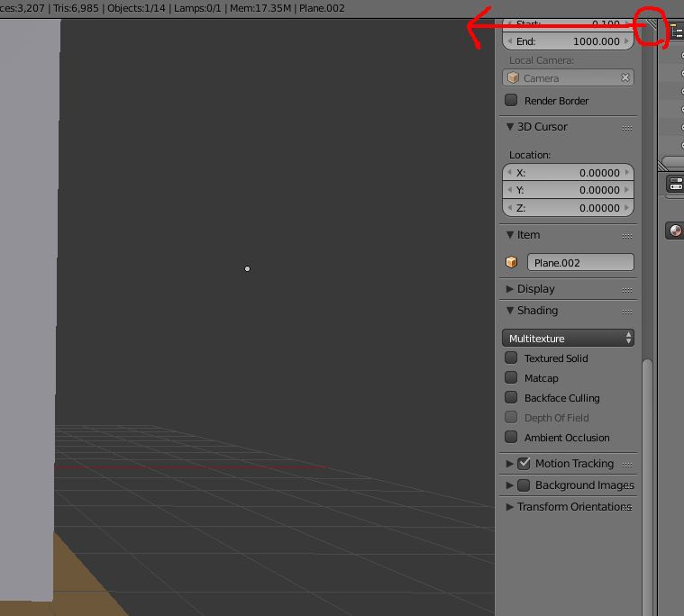Click the End 1000.000 value field
Image resolution: width=684 pixels, height=616 pixels.
point(568,41)
